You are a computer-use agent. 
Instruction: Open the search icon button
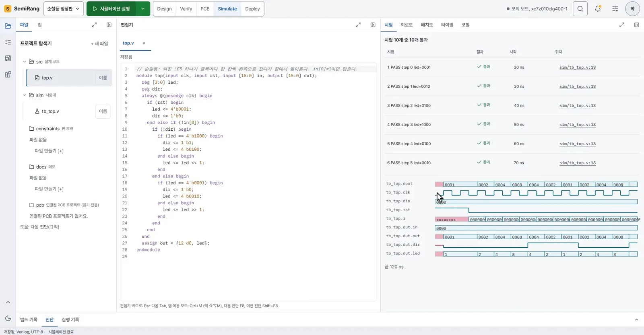tap(580, 9)
